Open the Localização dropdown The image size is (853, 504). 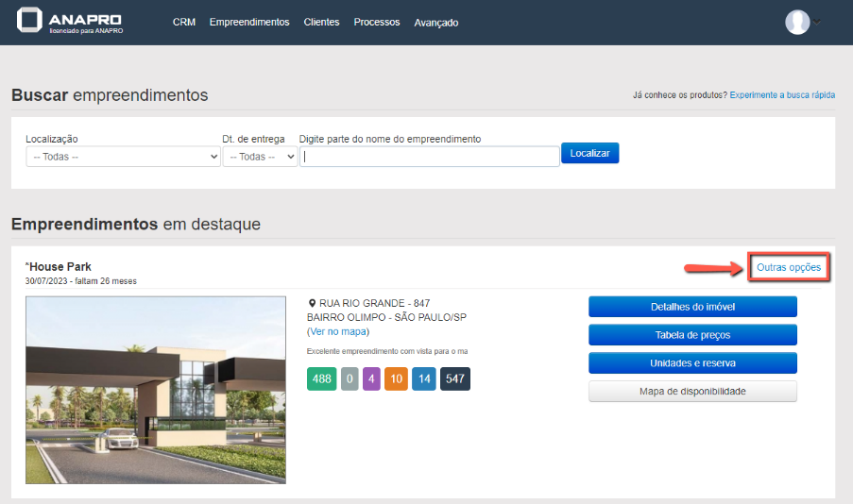123,157
